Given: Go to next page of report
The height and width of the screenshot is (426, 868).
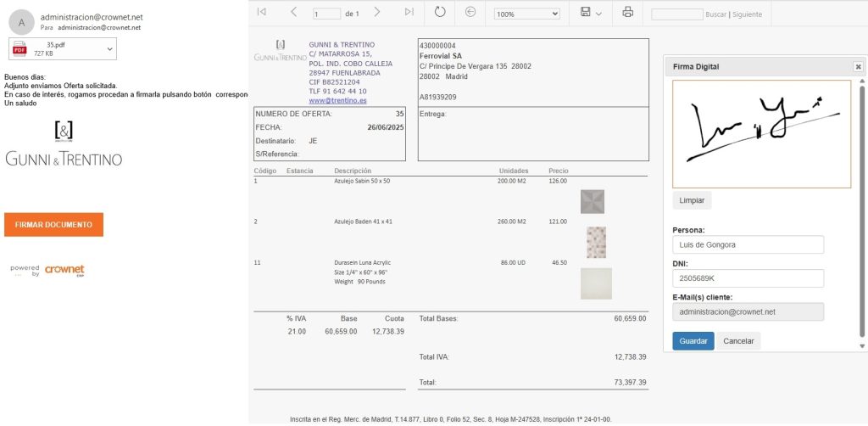Looking at the screenshot, I should point(377,12).
